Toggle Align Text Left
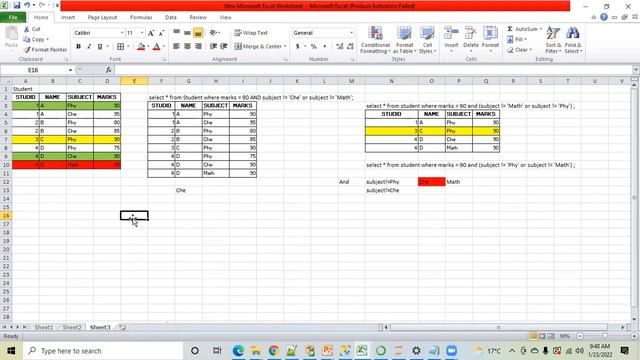 [x=176, y=46]
